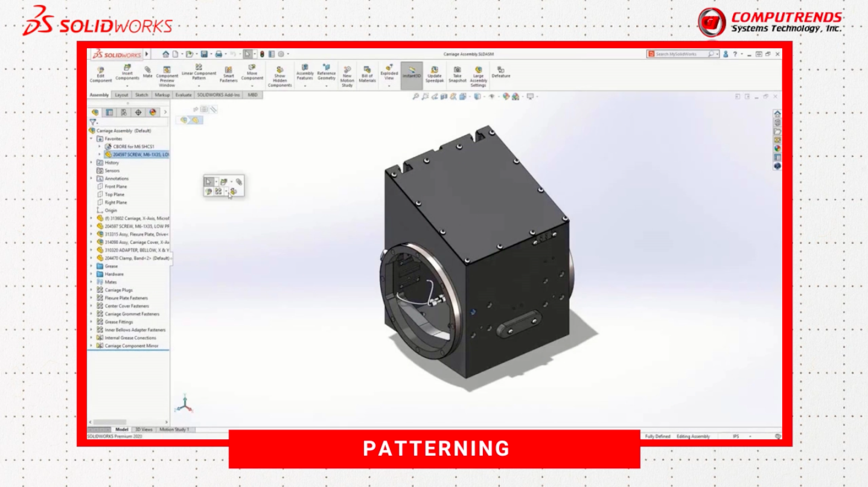Open the Appearances pane in right task pane
Screen dimensions: 868x487
(x=777, y=148)
